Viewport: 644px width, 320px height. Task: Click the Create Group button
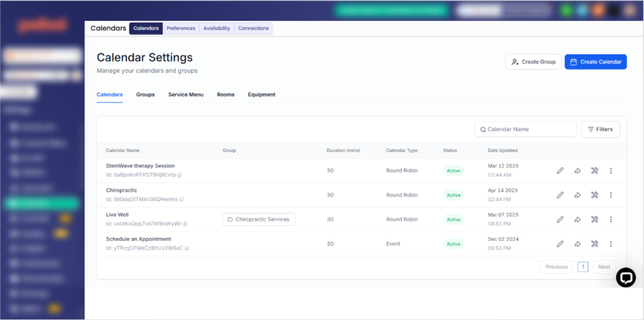click(x=533, y=62)
